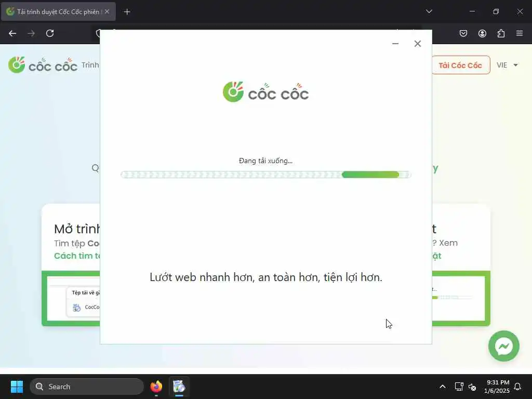Click the Tải Cốc Cốc button

click(x=460, y=65)
